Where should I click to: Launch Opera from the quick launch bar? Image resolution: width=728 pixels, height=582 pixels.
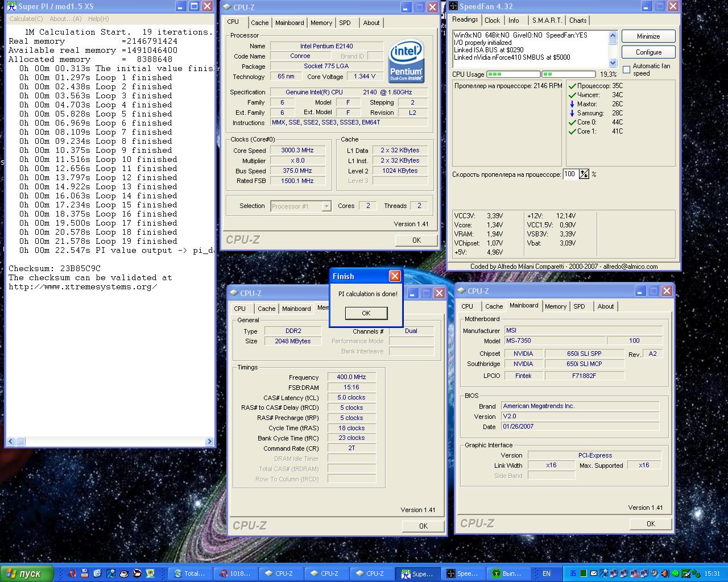pyautogui.click(x=72, y=573)
